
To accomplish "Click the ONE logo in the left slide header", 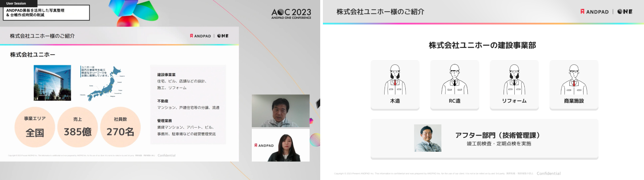I will tap(223, 36).
